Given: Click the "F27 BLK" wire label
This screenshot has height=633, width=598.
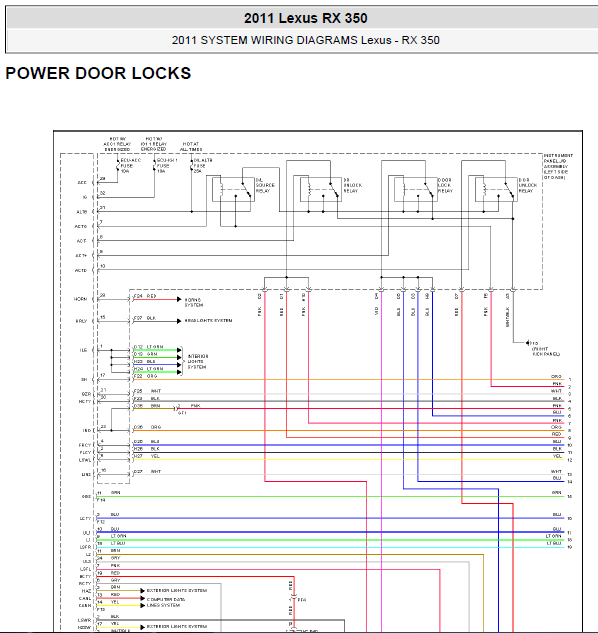Looking at the screenshot, I should [145, 318].
